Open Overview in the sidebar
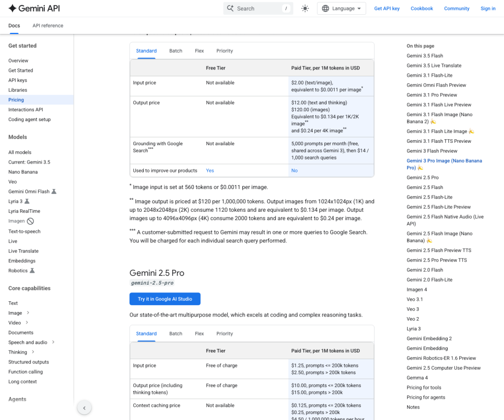 18,61
